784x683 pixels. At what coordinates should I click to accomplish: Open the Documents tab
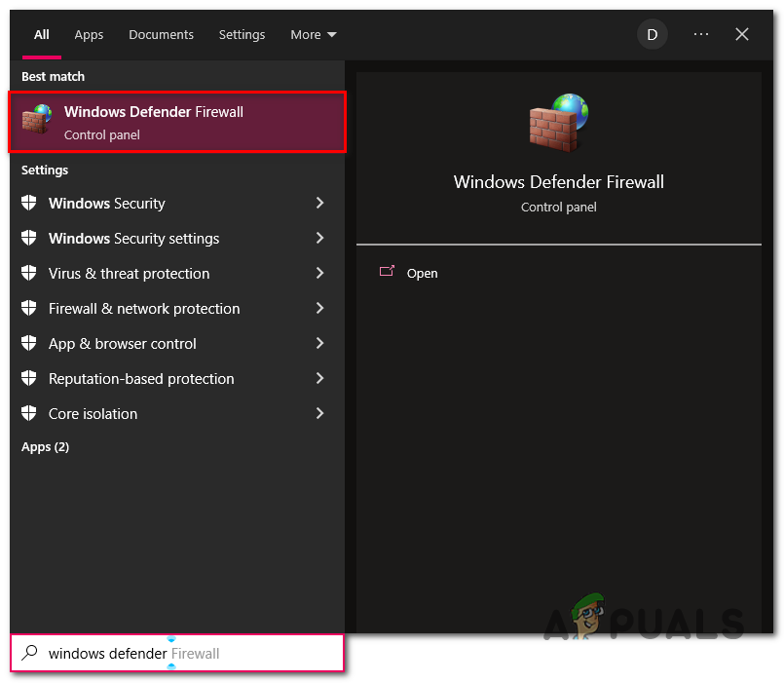point(161,34)
